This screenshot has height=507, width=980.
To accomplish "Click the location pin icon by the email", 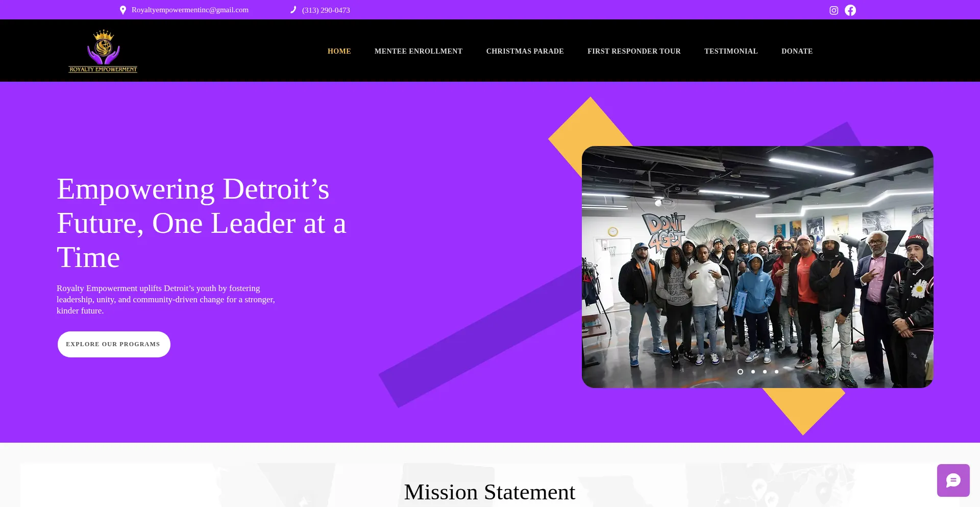I will pyautogui.click(x=123, y=10).
